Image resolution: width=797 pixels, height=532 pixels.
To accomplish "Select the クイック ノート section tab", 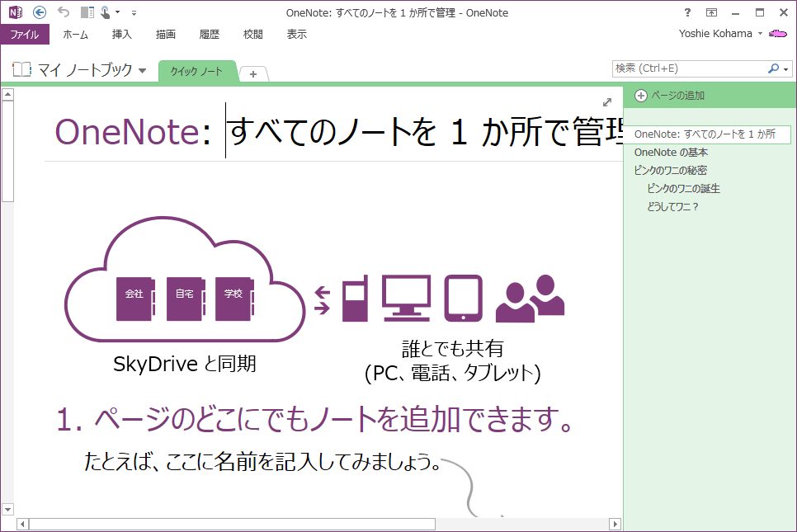I will coord(196,71).
